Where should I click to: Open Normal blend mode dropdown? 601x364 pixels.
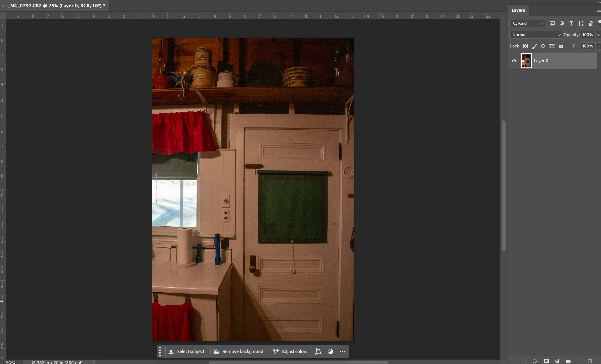pyautogui.click(x=535, y=35)
